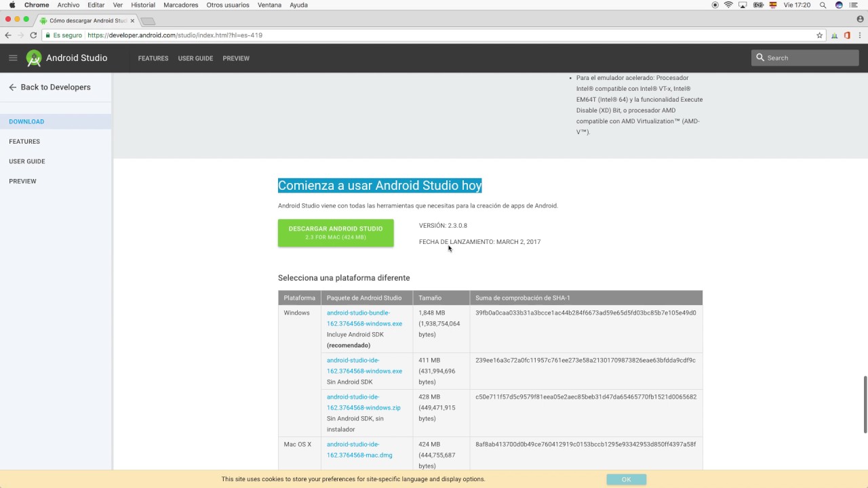This screenshot has width=868, height=488.
Task: Open the Archivo menu
Action: [x=68, y=5]
